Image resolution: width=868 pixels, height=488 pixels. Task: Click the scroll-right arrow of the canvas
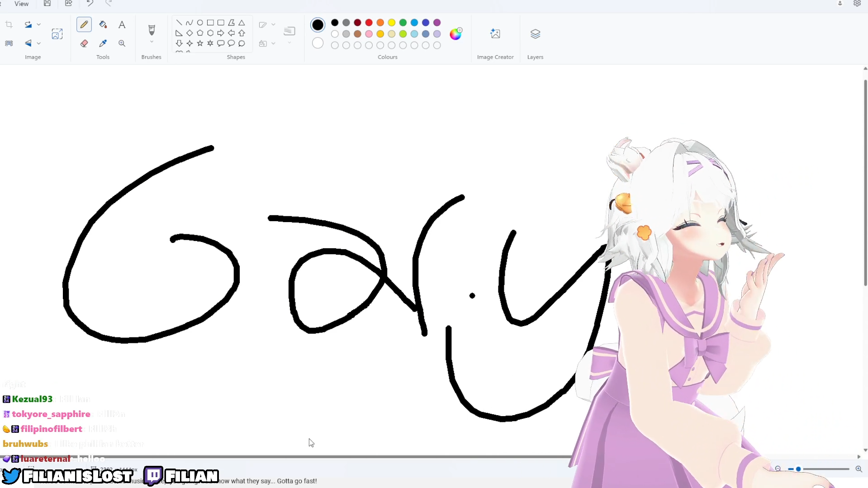point(859,457)
